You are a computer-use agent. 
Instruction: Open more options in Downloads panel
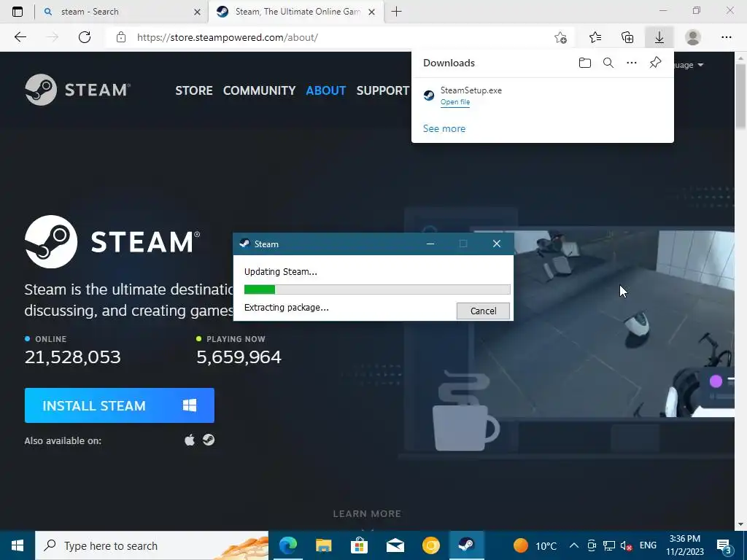[x=632, y=63]
